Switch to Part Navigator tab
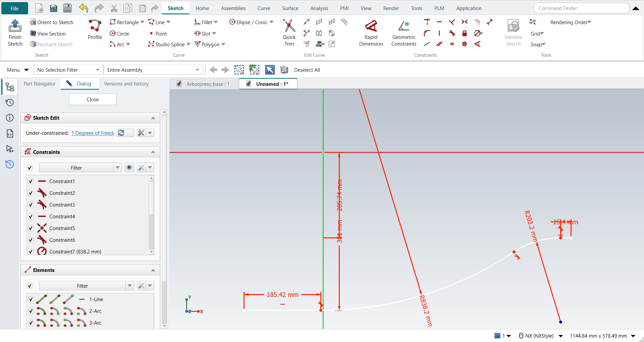Screen dimensions: 644x342 coord(40,84)
